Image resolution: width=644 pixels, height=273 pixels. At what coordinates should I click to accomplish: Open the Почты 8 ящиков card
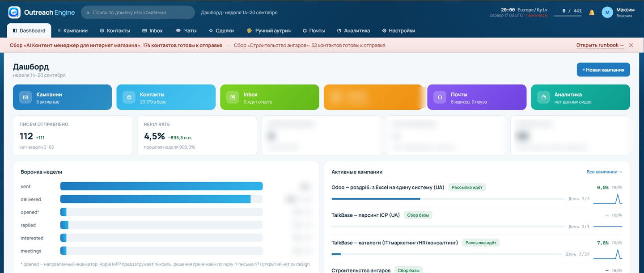477,97
